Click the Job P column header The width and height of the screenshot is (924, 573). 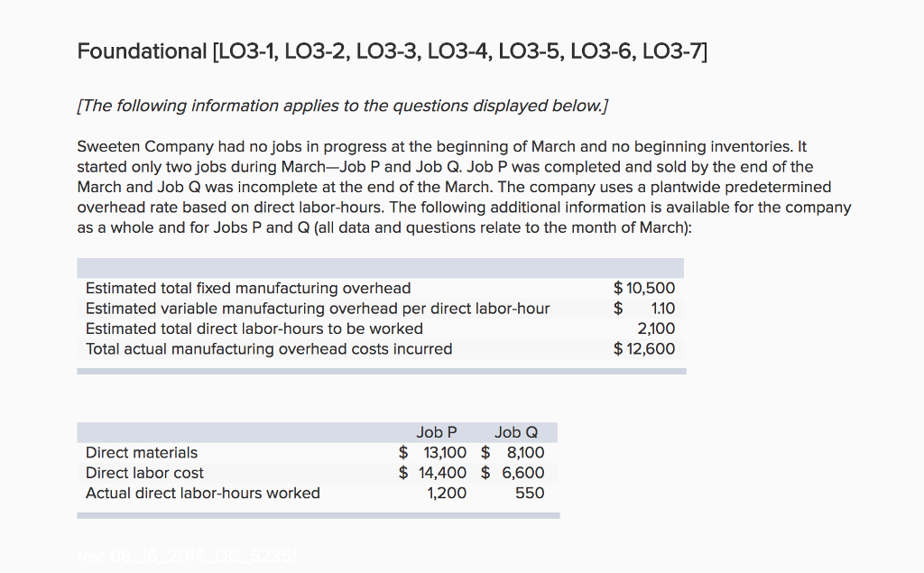437,432
